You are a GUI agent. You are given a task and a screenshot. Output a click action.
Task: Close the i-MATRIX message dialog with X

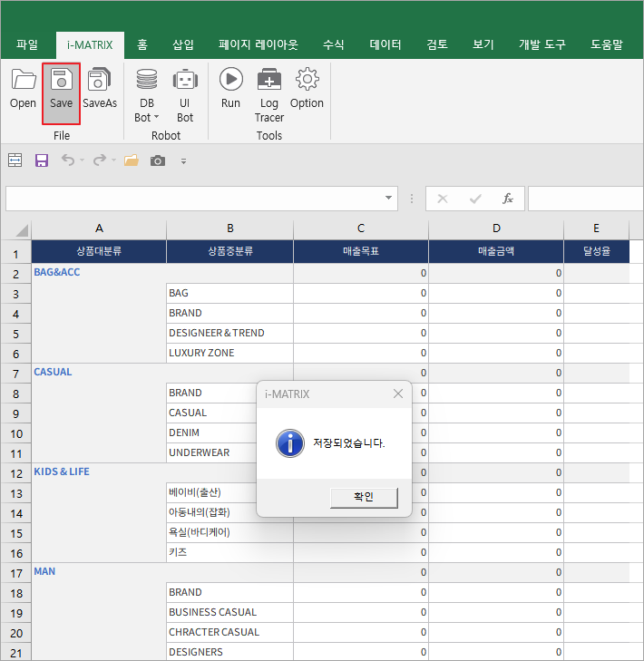click(397, 394)
